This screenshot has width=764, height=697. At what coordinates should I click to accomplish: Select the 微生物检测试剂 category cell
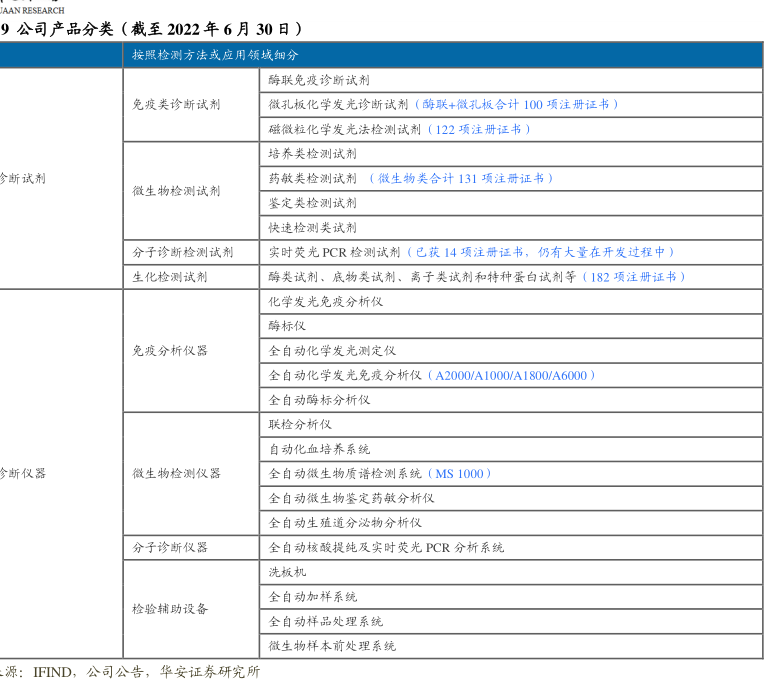191,191
